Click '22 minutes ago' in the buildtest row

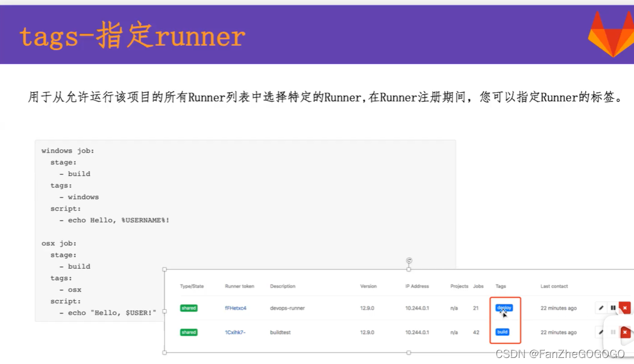[x=559, y=333]
